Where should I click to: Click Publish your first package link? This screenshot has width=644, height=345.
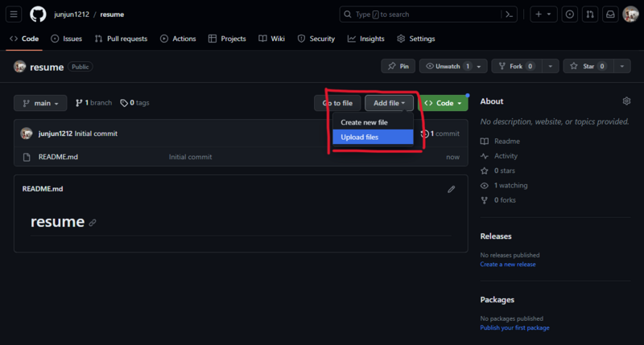[x=514, y=328]
